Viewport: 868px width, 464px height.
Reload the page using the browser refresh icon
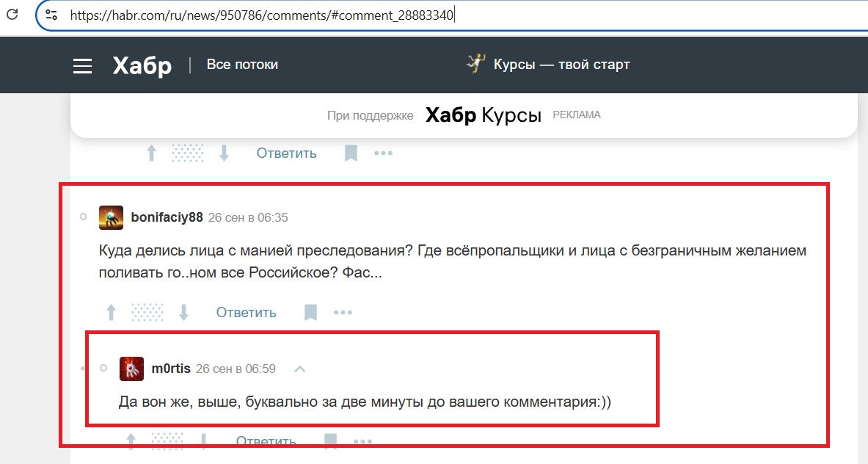click(12, 15)
